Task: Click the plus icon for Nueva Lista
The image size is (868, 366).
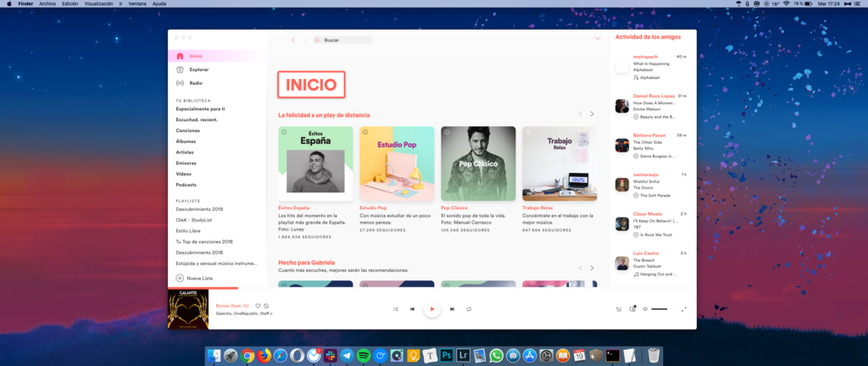Action: click(x=180, y=278)
